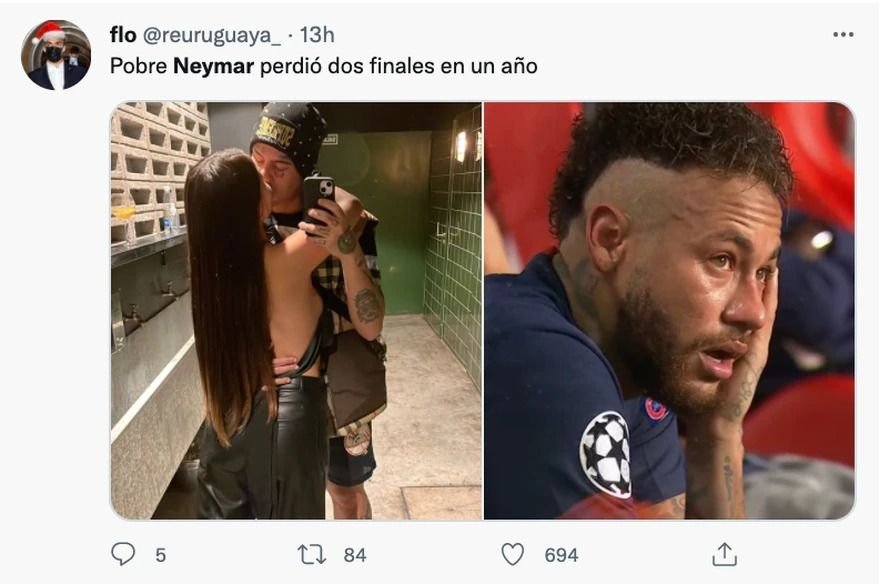
Task: Open the three-dot more options menu
Action: 843,35
